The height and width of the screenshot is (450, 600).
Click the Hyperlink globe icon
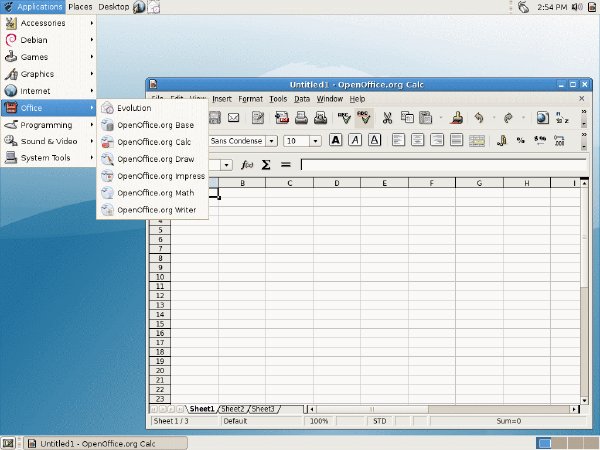tap(543, 117)
